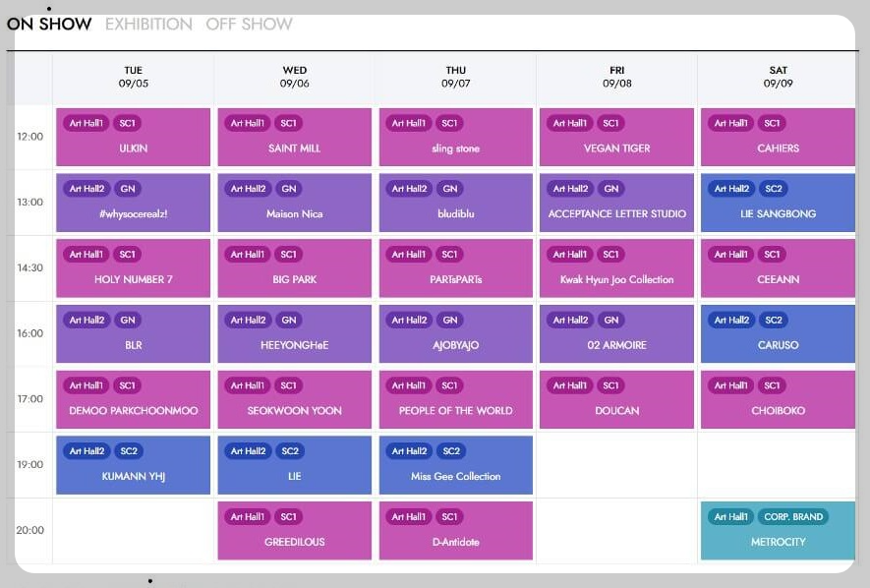Viewport: 870px width, 588px height.
Task: Select the Maison Nica show
Action: 295,203
